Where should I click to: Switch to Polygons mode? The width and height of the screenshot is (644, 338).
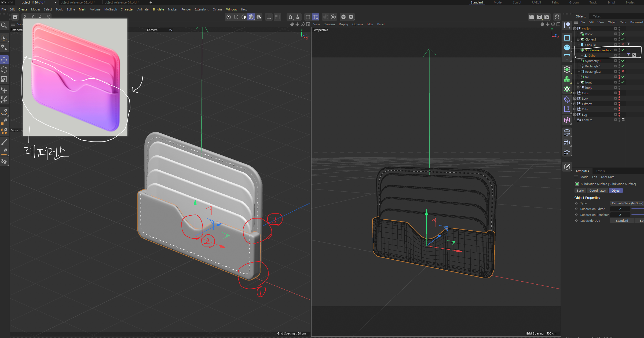tap(243, 17)
